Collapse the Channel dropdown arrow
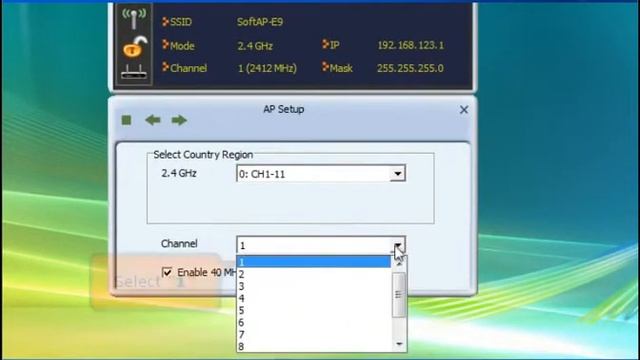The width and height of the screenshot is (640, 360). (x=398, y=245)
